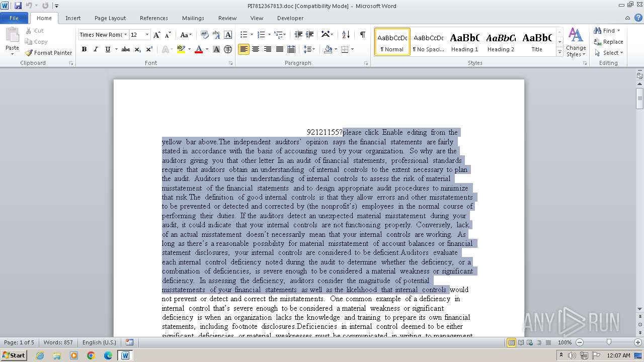Open Chrome from the taskbar
This screenshot has height=362, width=644.
pos(91,355)
